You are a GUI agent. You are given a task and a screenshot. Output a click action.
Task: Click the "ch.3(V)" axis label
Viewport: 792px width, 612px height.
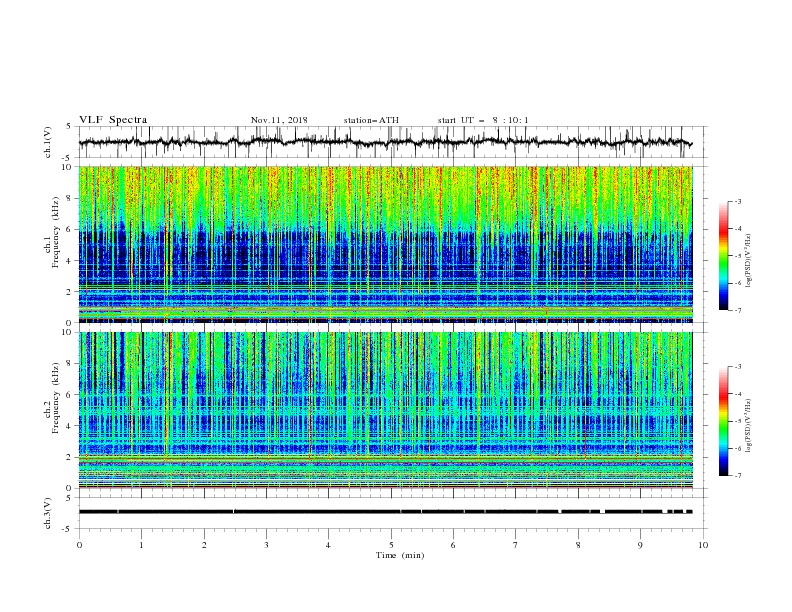[48, 513]
